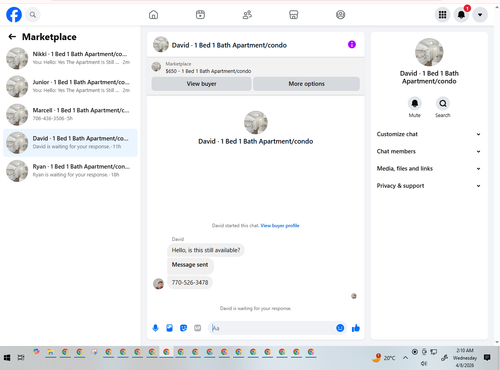The image size is (500, 370).
Task: Click the 'Message sent' bubble
Action: (190, 265)
